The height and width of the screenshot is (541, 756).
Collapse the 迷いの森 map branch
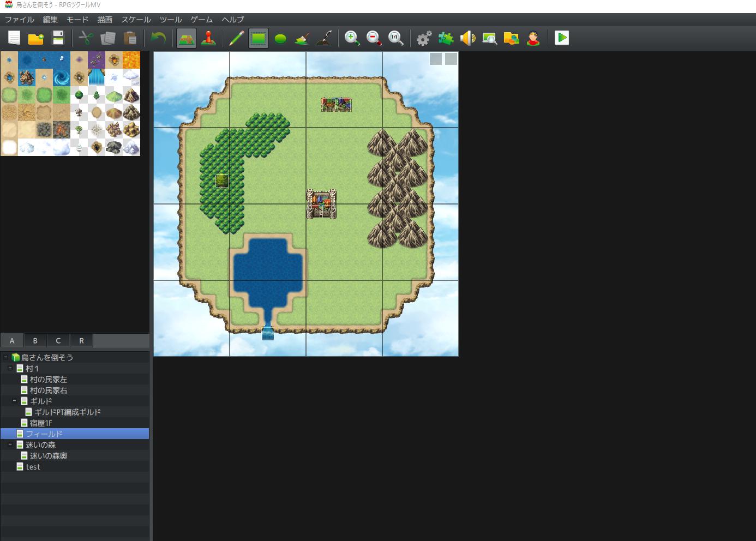pyautogui.click(x=10, y=444)
